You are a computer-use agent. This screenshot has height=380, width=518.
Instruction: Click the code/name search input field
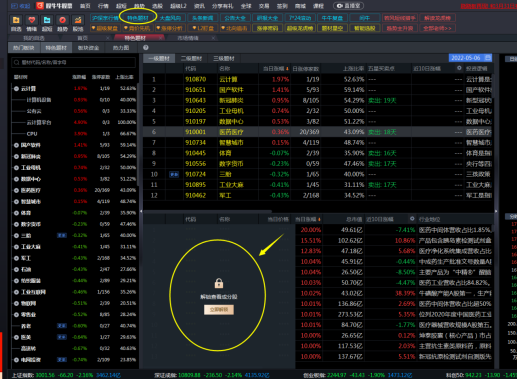(74, 62)
